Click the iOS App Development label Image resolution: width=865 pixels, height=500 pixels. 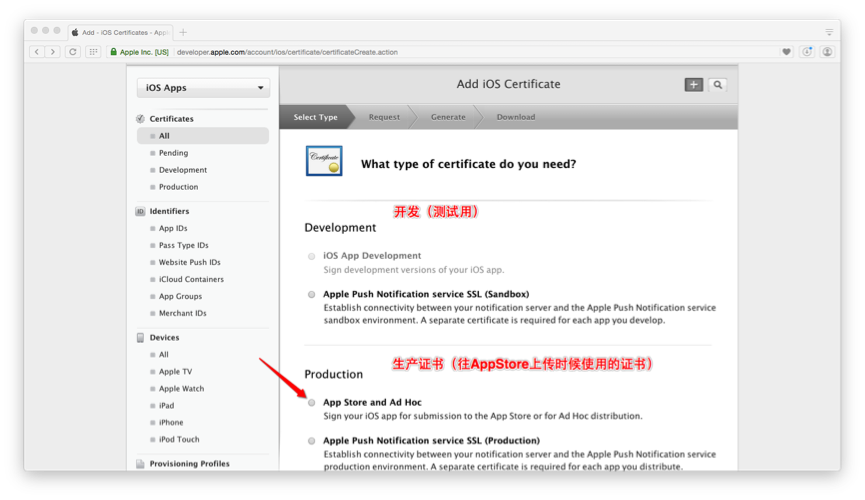pos(372,256)
